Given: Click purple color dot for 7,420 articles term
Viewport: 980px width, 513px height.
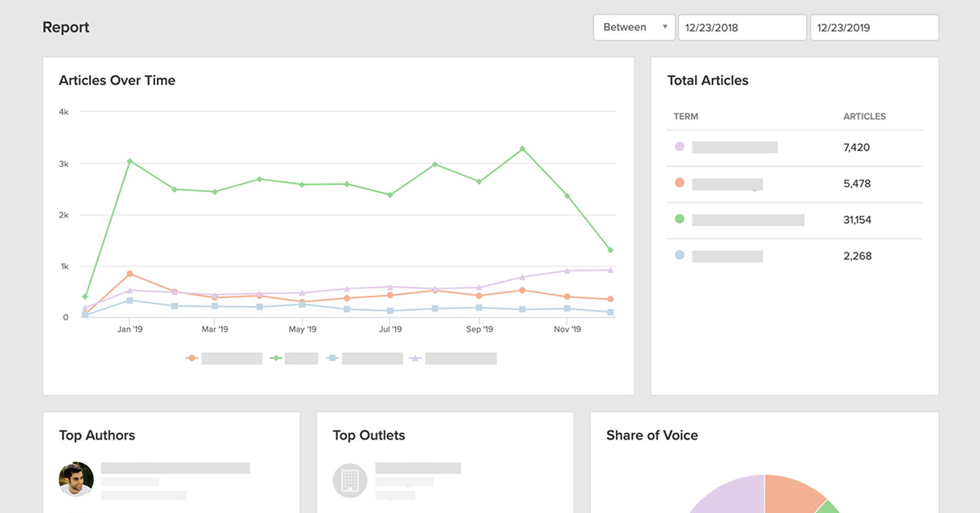Looking at the screenshot, I should 679,147.
